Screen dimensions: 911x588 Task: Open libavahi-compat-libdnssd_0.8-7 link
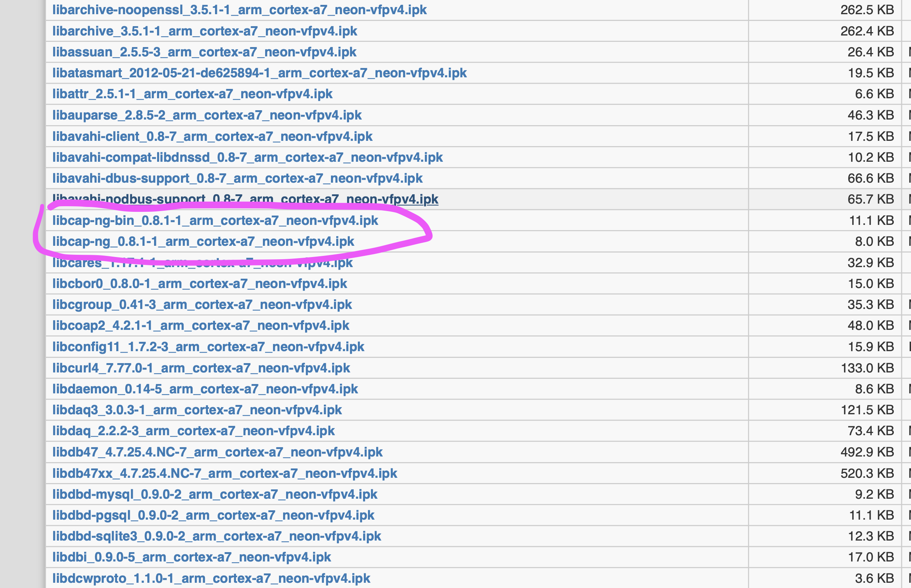click(247, 157)
